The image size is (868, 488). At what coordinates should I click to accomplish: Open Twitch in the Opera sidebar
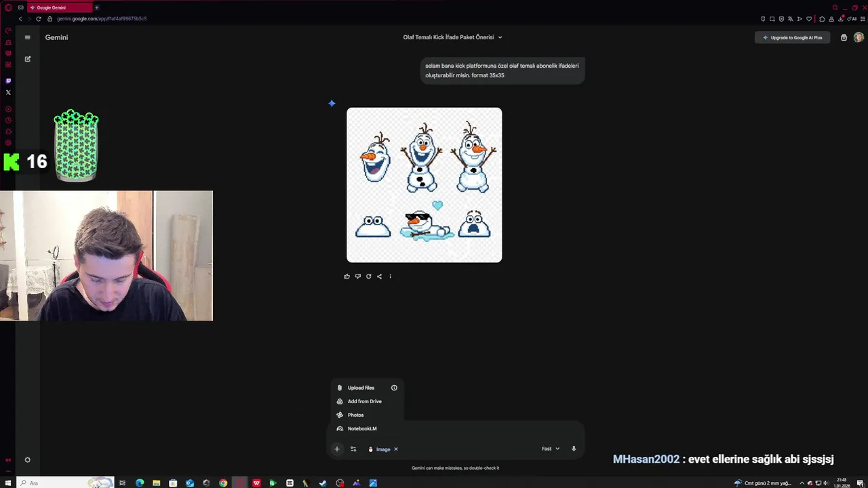[8, 81]
